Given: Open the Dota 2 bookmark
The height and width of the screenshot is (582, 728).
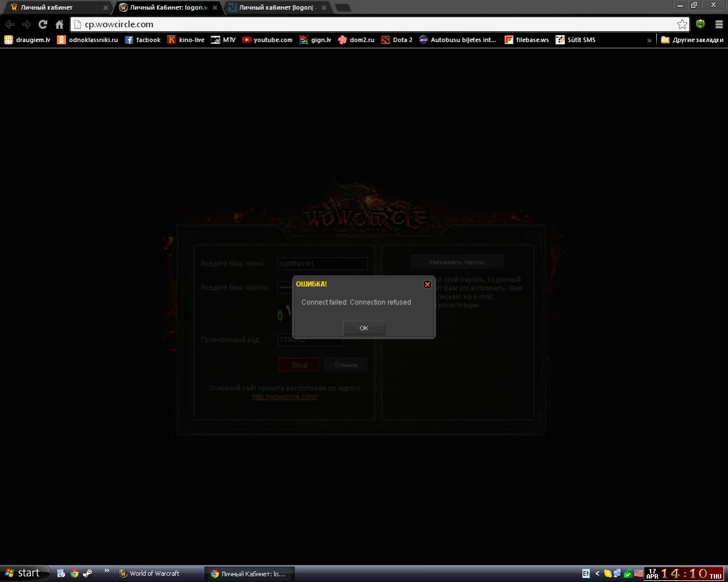Looking at the screenshot, I should (397, 40).
